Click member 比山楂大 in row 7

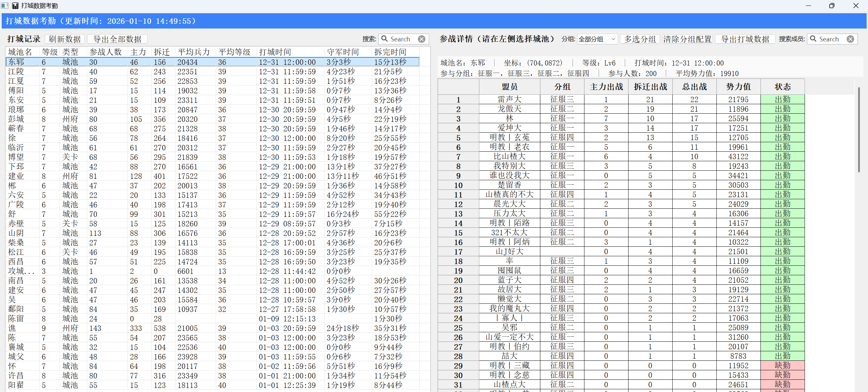click(509, 156)
